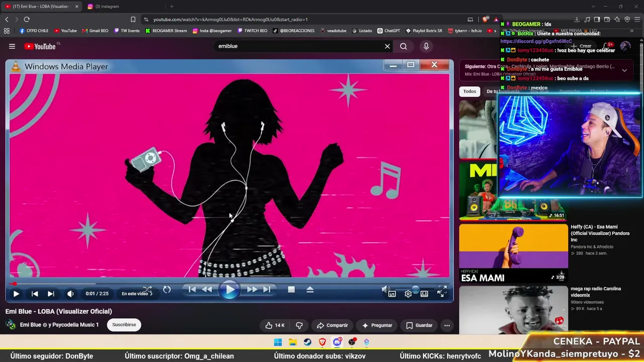Switch the player to theater mode
Screen dimensions: 644x362
click(x=424, y=294)
